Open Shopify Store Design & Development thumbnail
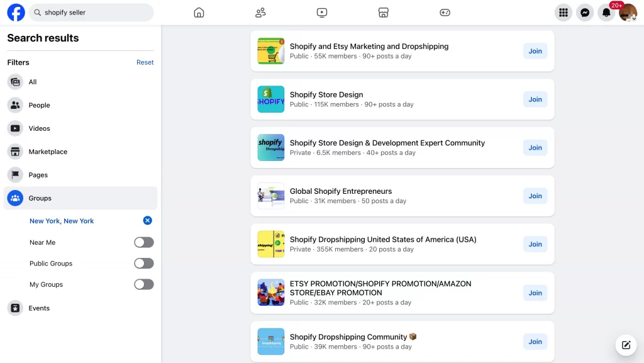The width and height of the screenshot is (644, 363). [x=270, y=147]
